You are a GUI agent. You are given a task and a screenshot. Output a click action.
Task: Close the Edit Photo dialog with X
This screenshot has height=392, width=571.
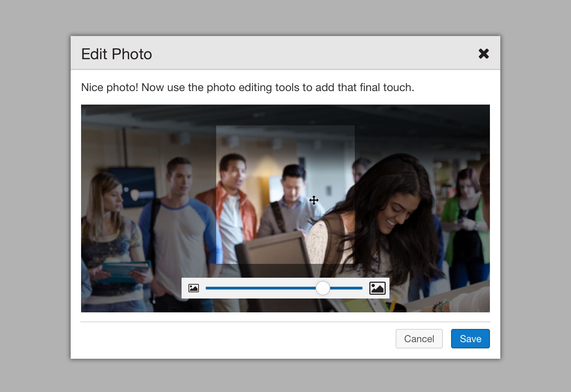click(x=483, y=54)
